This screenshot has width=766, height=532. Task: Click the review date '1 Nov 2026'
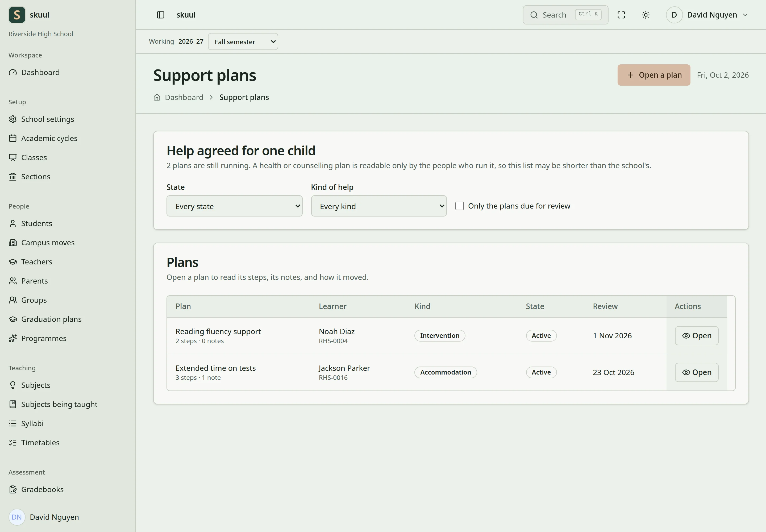(612, 336)
